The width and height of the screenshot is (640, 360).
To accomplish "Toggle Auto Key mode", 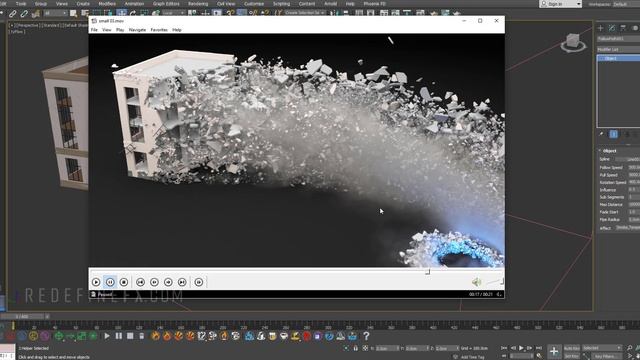I will click(571, 348).
